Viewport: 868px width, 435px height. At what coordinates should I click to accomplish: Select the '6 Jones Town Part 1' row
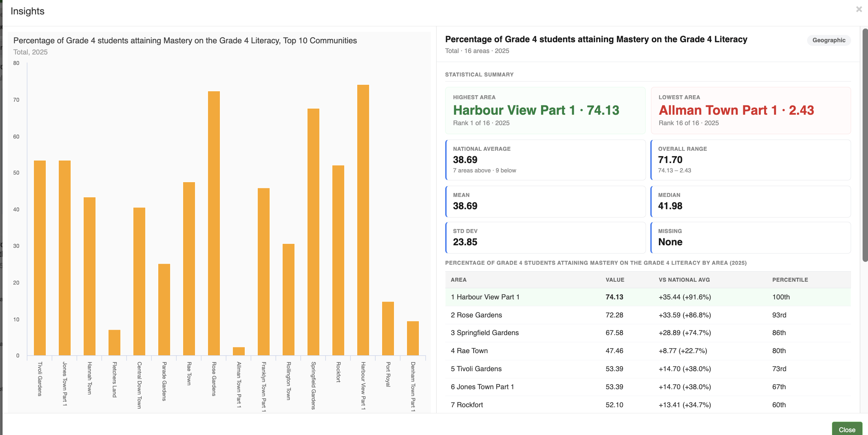(648, 387)
